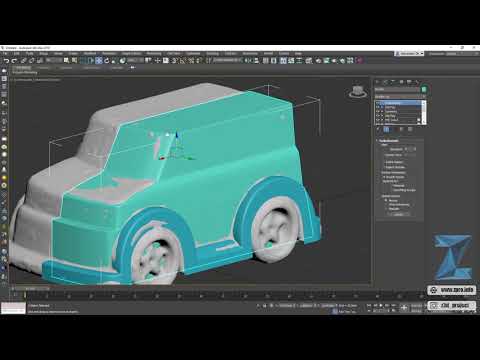The image size is (480, 360).
Task: Click the Redo arrow in main toolbar
Action: click(x=14, y=61)
